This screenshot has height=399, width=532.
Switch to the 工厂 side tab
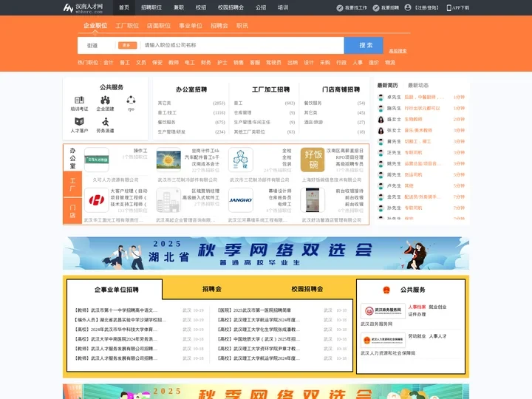[x=72, y=184]
